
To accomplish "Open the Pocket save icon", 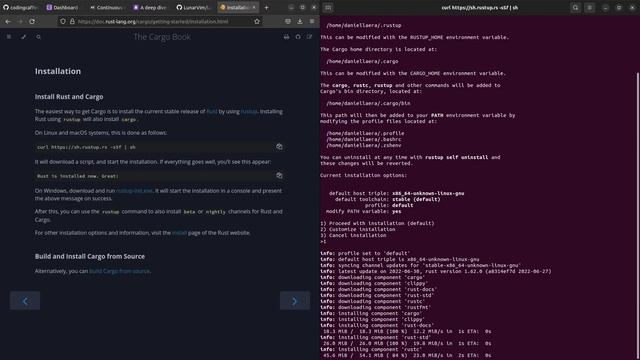I will coord(288,21).
